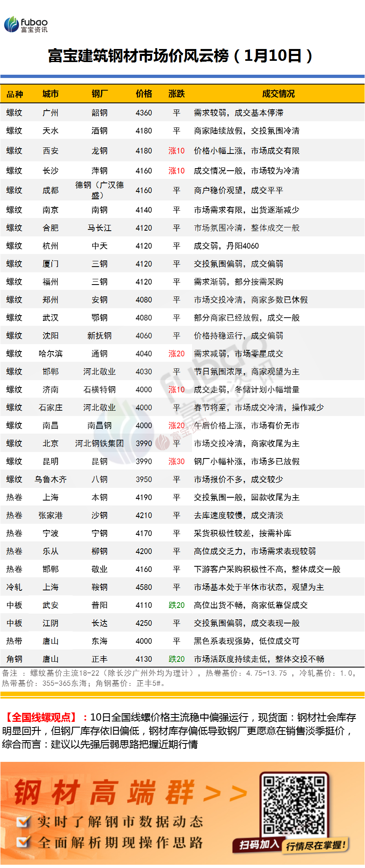Click the 涨跌 column header
Viewport: 365px width, 868px height.
pyautogui.click(x=176, y=94)
